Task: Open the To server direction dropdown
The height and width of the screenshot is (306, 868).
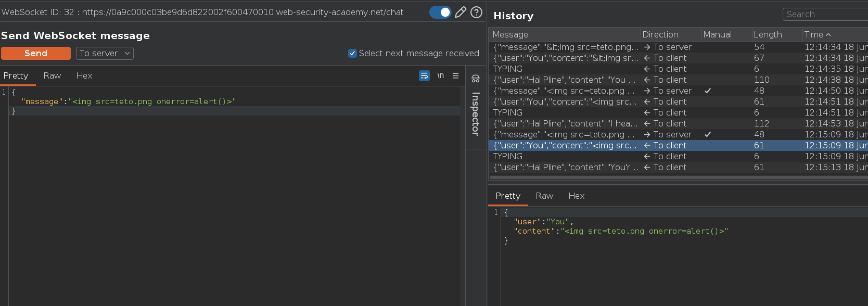Action: point(105,53)
